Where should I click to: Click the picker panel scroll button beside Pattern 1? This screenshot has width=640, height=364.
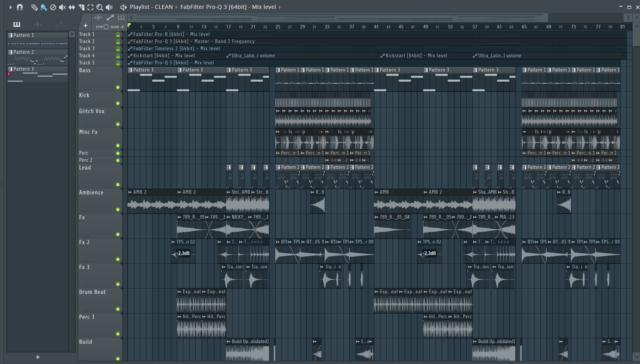pyautogui.click(x=72, y=34)
